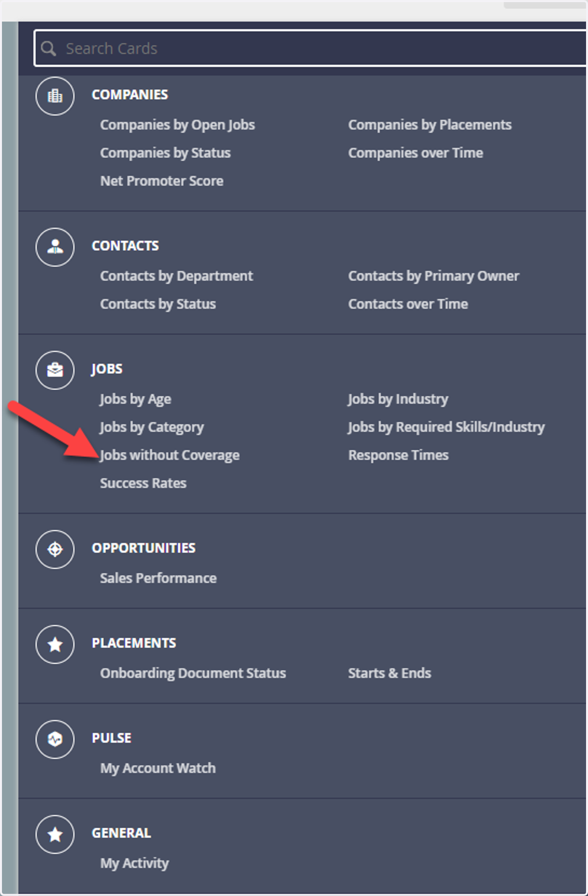Click the Companies building icon
This screenshot has height=896, width=588.
click(x=55, y=96)
